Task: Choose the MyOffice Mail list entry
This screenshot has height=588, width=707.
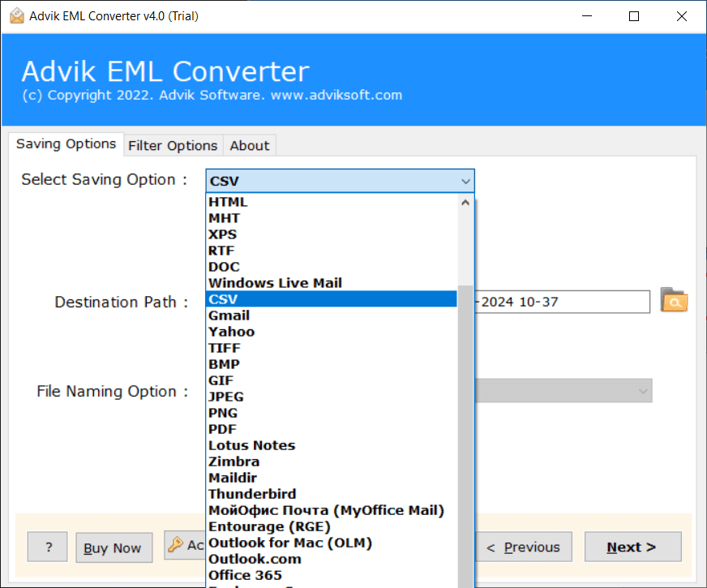Action: coord(332,510)
